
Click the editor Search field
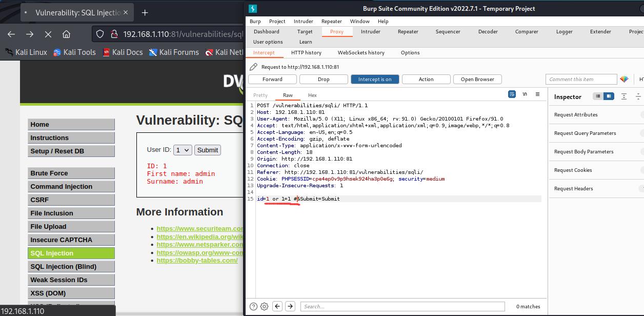[402, 306]
